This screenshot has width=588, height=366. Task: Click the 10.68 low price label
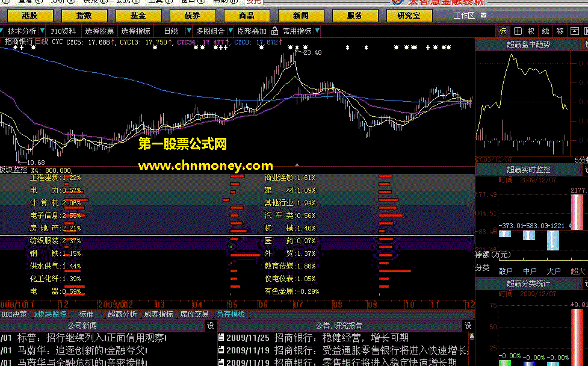(x=36, y=163)
